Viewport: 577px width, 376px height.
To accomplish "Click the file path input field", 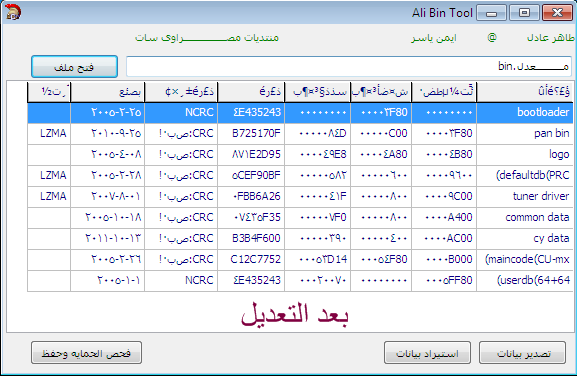I will 349,67.
